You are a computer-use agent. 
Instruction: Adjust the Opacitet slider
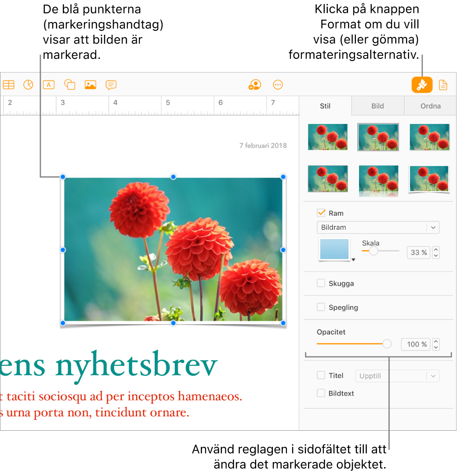coord(387,344)
